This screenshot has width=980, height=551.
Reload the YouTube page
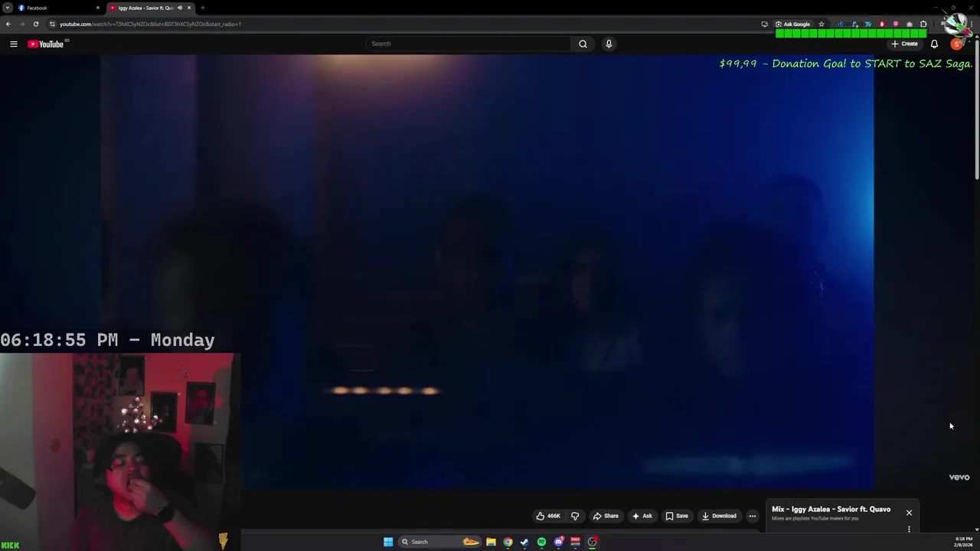tap(36, 24)
